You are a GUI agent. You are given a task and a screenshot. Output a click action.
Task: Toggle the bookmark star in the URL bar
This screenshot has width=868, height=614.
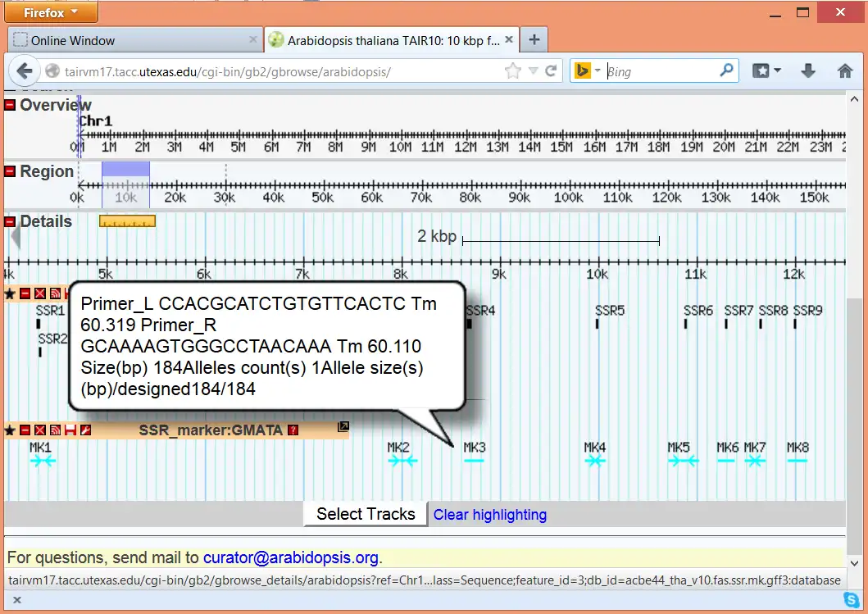(x=513, y=71)
